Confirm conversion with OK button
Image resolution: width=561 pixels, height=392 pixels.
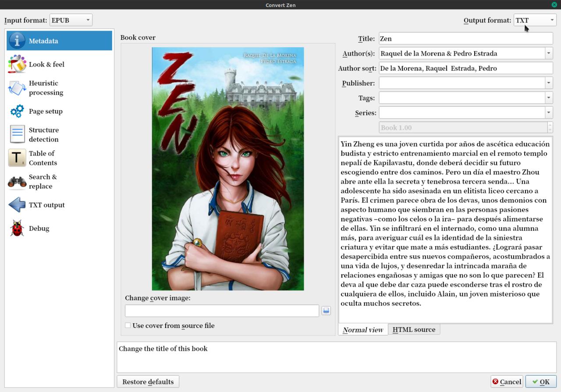541,381
